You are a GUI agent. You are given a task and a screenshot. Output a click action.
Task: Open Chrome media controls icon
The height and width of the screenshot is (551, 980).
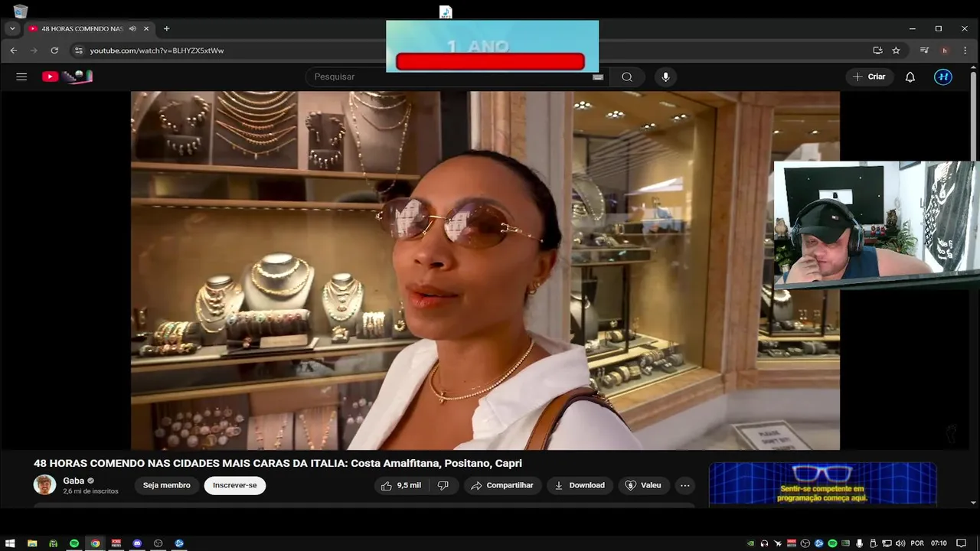[924, 51]
